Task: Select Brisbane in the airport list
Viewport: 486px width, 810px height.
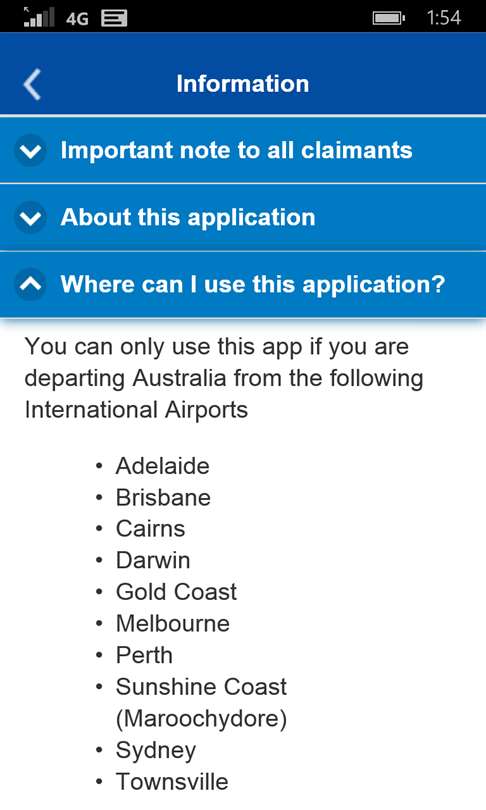Action: tap(163, 498)
